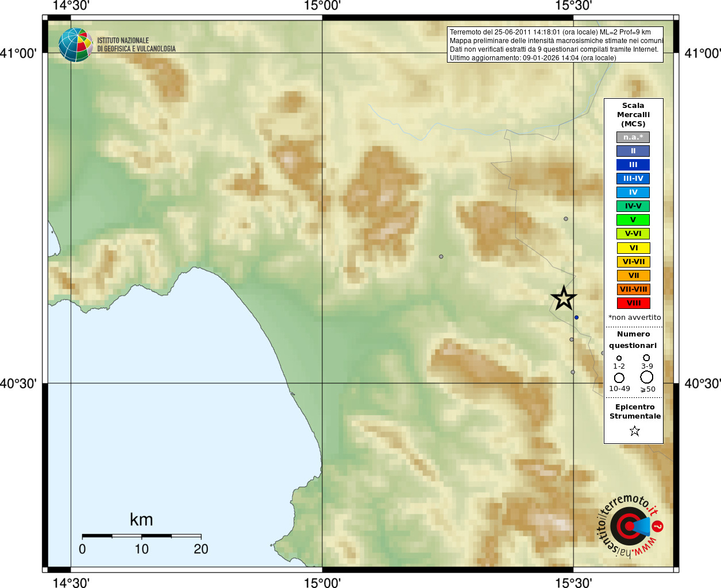Image resolution: width=721 pixels, height=588 pixels.
Task: Click the bottom 15°30' longitude label
Action: (x=573, y=583)
